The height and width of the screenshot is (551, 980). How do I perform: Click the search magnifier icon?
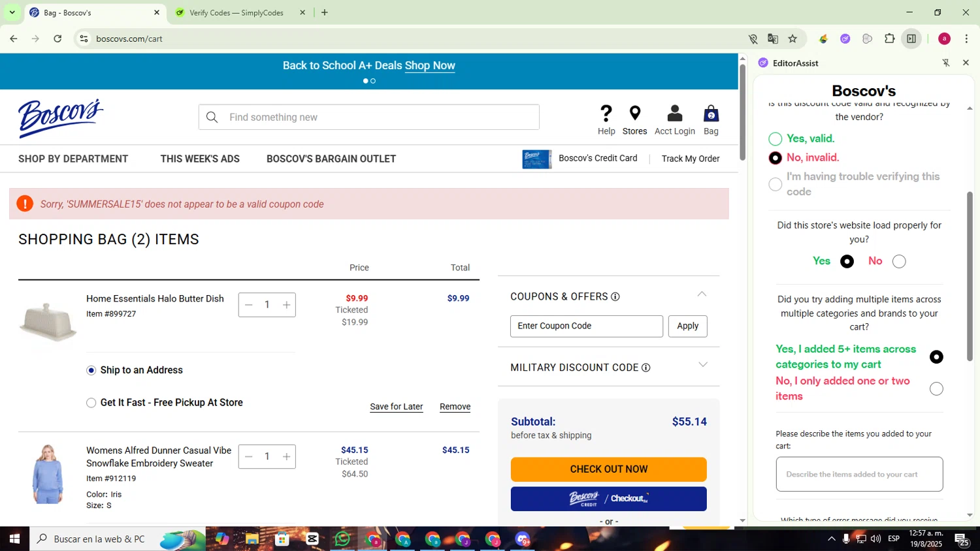212,118
